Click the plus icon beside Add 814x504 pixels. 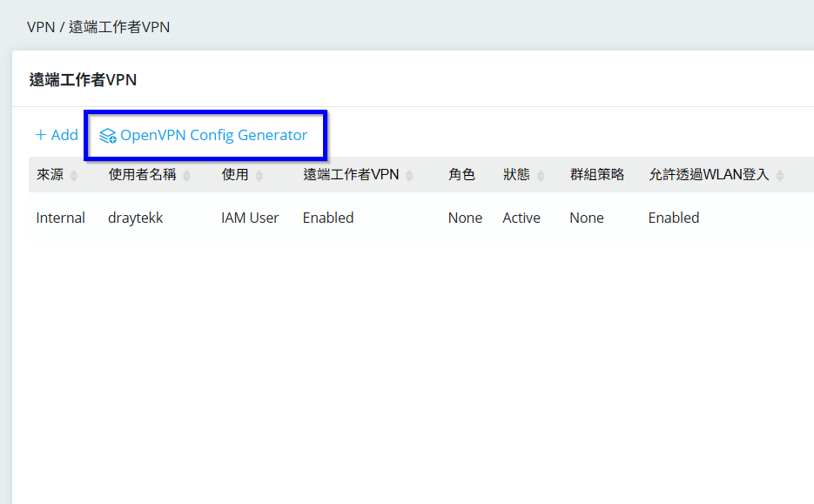(40, 135)
